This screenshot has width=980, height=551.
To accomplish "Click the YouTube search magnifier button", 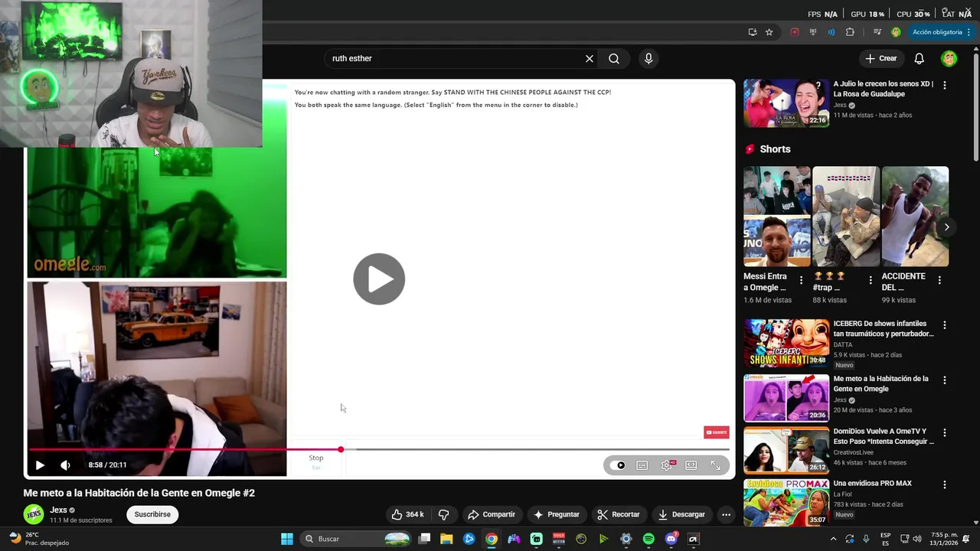I will click(614, 58).
